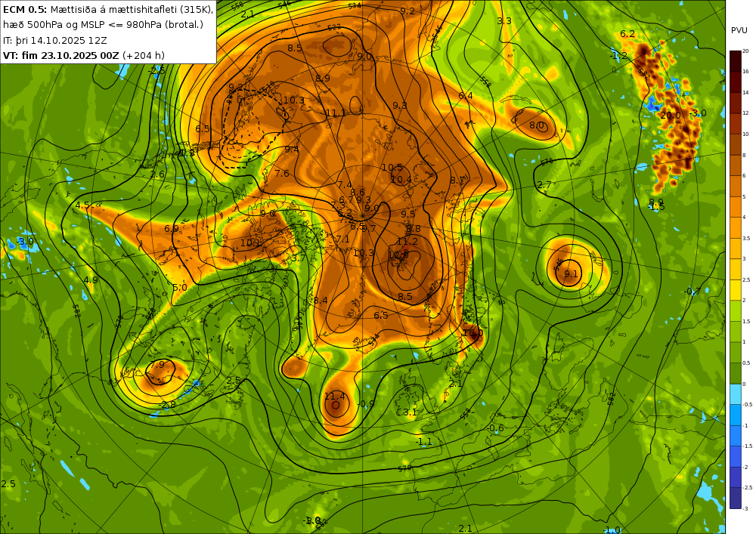
Task: Click the '-1.1' negative PV value
Action: pos(424,442)
